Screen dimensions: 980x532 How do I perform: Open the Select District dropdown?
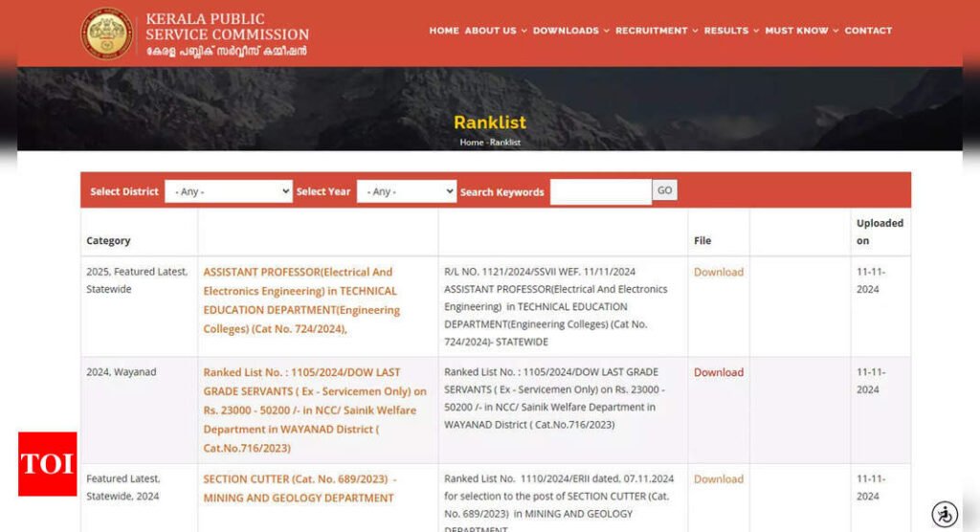click(x=228, y=191)
